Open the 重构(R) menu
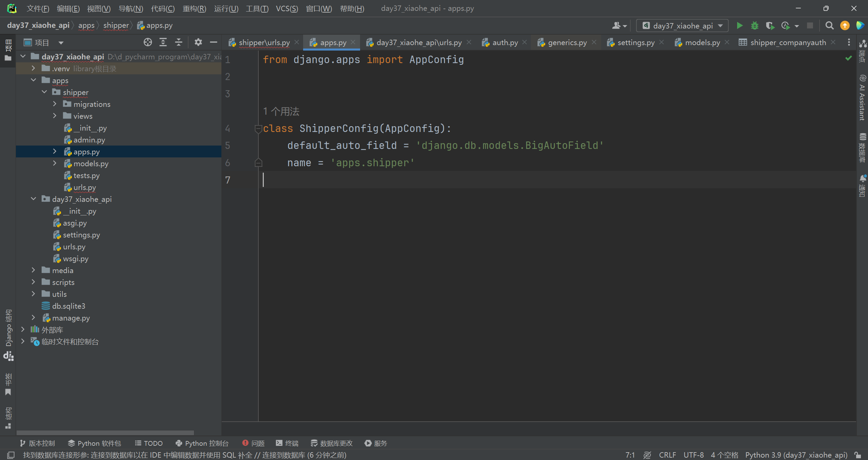The image size is (868, 460). click(x=194, y=8)
